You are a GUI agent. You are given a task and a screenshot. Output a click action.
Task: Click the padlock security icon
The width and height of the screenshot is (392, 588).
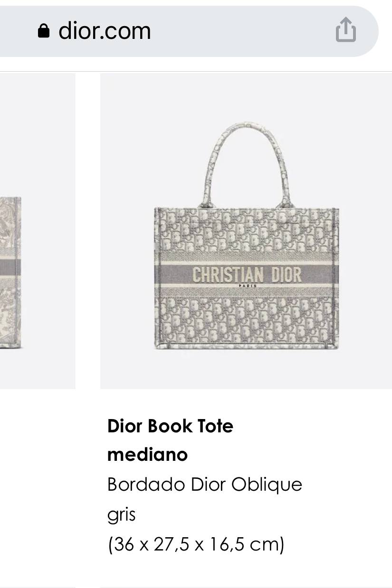coord(44,31)
